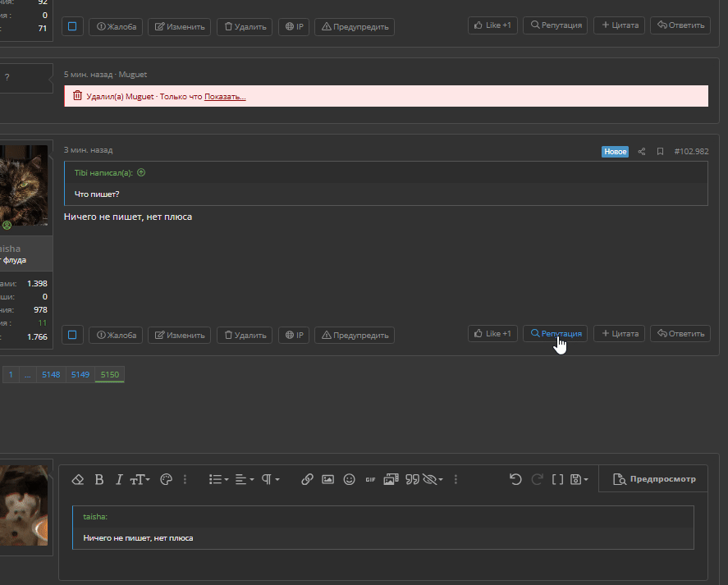Open Репутация on taisha's post
Viewport: 728px width, 585px height.
(x=556, y=333)
